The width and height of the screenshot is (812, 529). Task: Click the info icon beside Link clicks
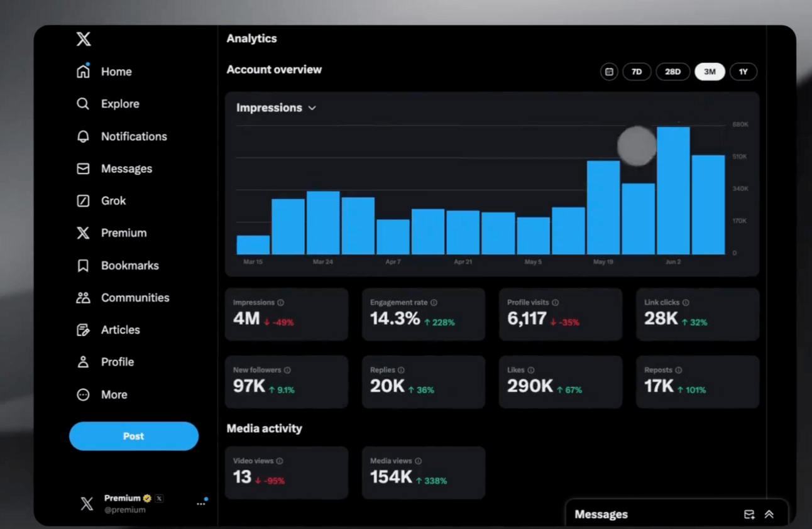point(686,303)
